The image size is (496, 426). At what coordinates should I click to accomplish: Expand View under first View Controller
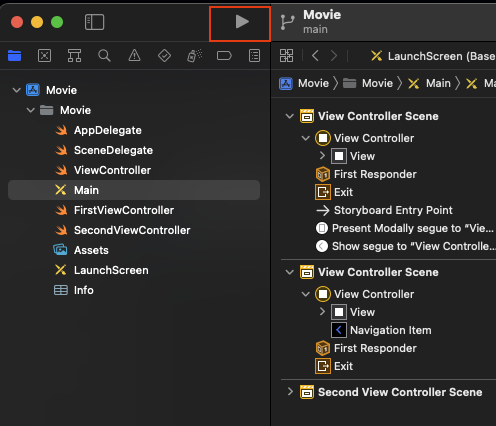[322, 156]
